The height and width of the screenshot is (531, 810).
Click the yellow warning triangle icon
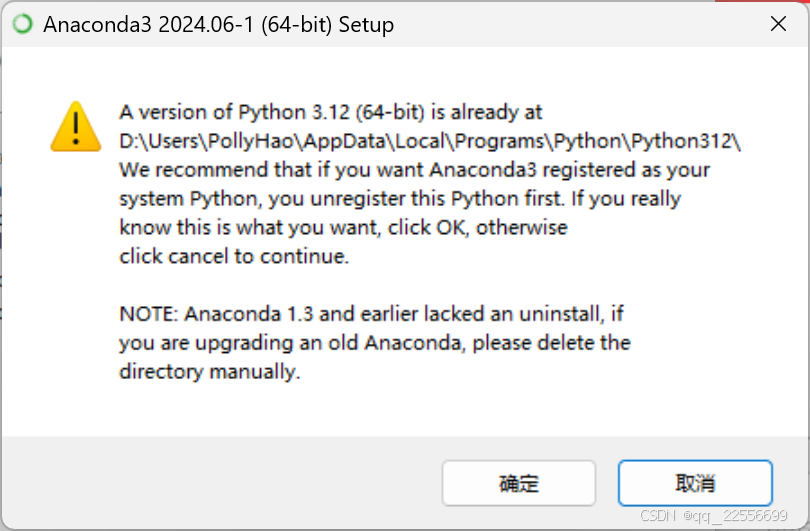pyautogui.click(x=75, y=127)
